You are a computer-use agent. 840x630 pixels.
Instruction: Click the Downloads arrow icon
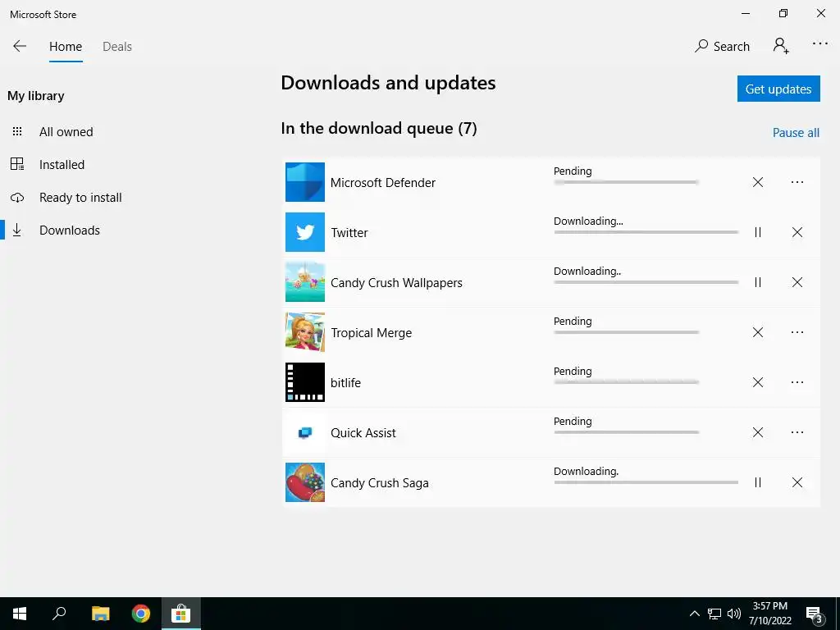tap(17, 230)
